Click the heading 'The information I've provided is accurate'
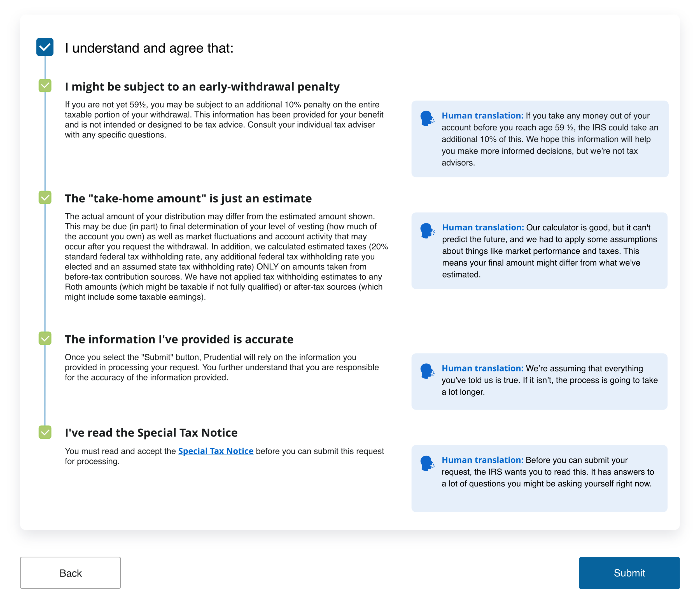This screenshot has height=589, width=700. [x=179, y=339]
